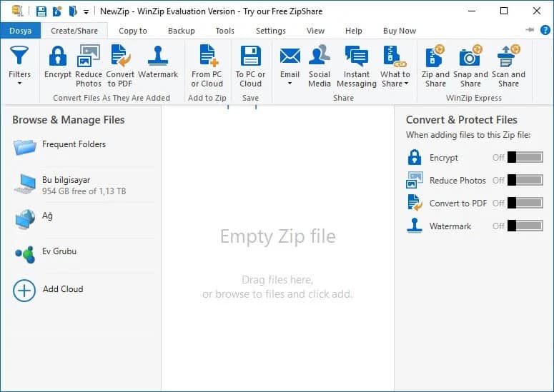Open Social Media share icon
554x392 pixels.
[320, 57]
